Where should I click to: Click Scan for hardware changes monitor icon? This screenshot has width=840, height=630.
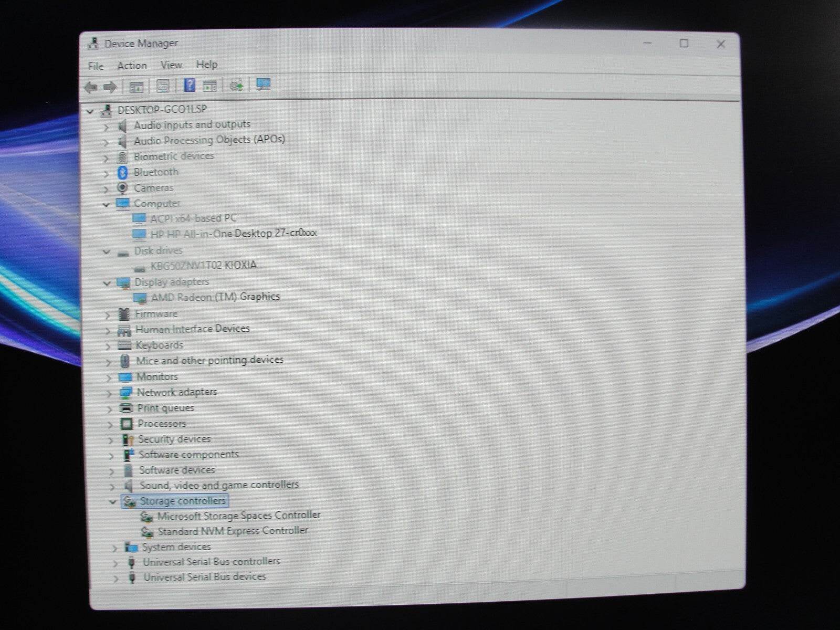point(263,85)
